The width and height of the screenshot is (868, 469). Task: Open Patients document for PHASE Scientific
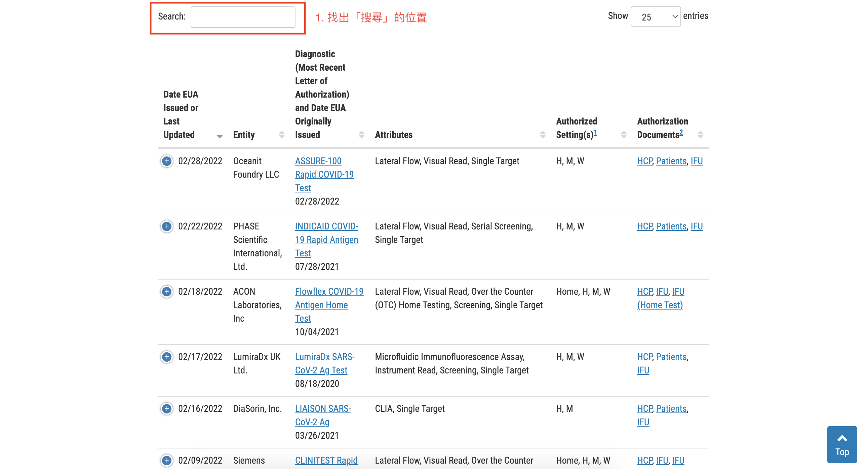click(x=671, y=226)
